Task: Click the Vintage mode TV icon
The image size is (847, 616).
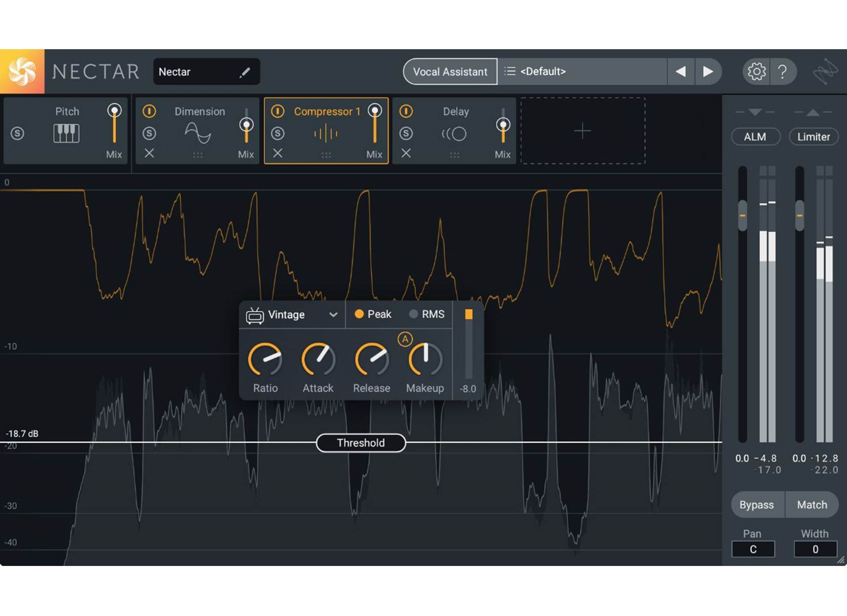Action: (x=255, y=316)
